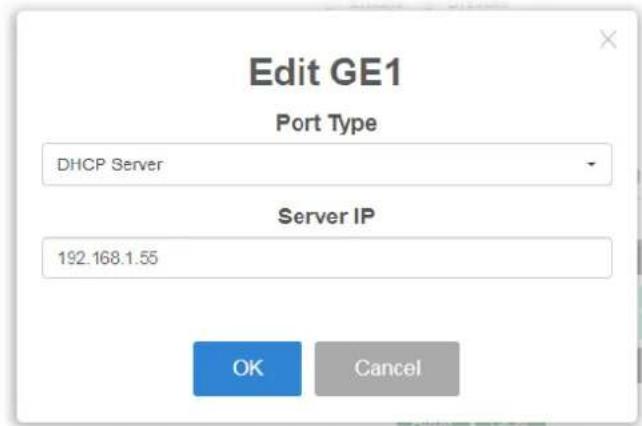
Task: Click empty end of Server IP box
Action: [x=450, y=258]
